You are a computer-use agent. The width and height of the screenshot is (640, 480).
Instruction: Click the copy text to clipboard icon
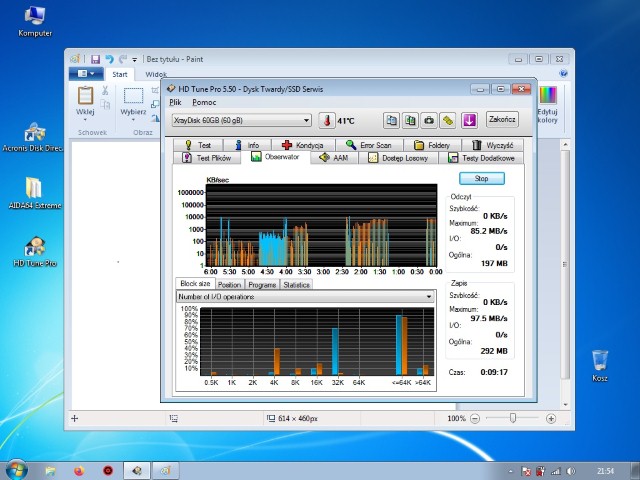[391, 120]
